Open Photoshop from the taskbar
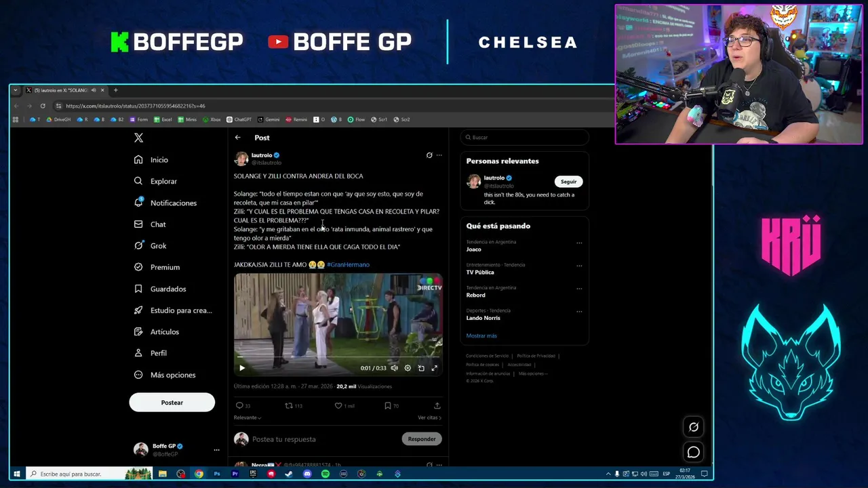The height and width of the screenshot is (488, 868). (217, 474)
